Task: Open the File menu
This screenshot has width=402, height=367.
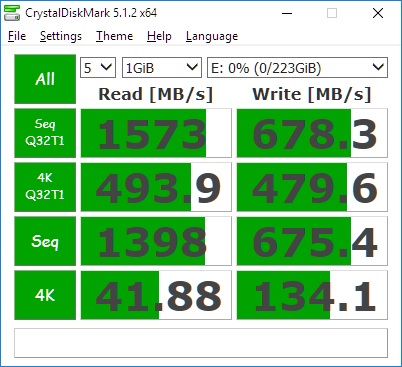Action: 17,36
